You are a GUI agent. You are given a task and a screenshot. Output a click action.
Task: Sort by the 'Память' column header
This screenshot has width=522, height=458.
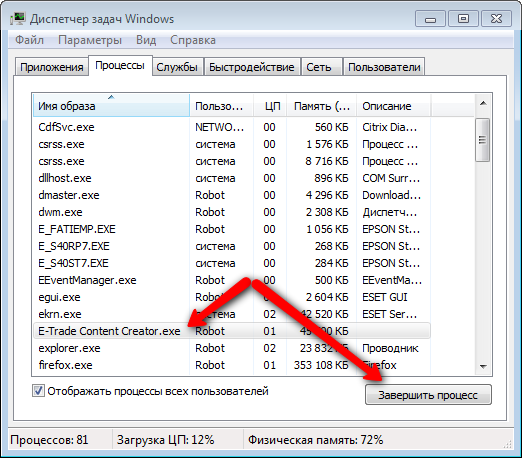(x=322, y=106)
